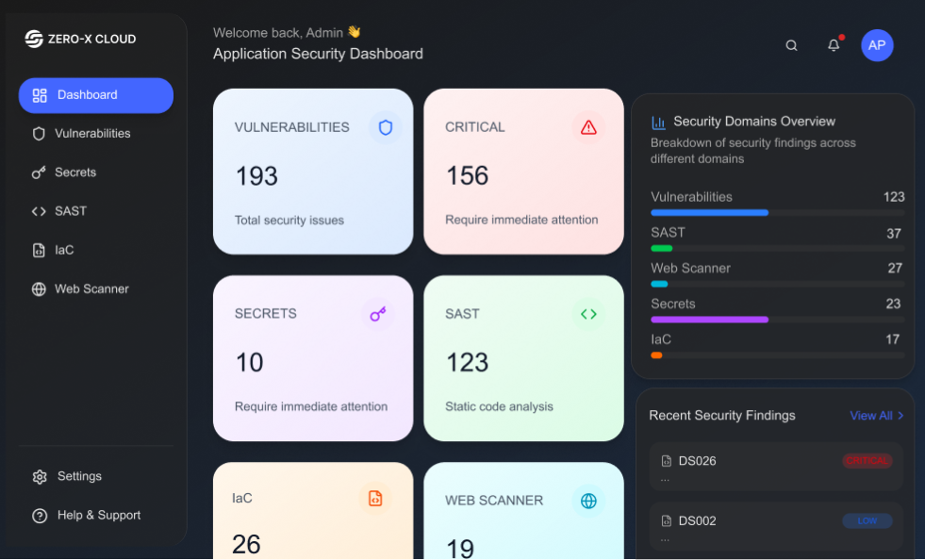This screenshot has width=925, height=560.
Task: Open the notifications bell
Action: 834,45
